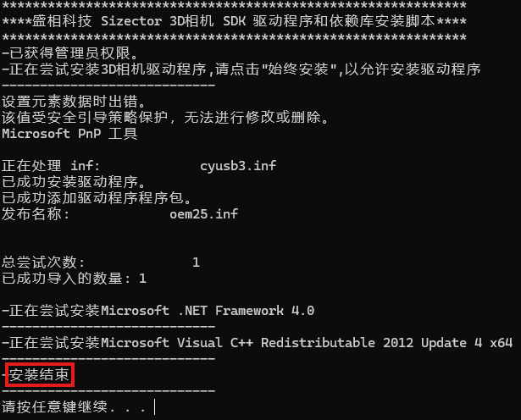This screenshot has height=420, width=521.
Task: Click the cyusb3.inf file name
Action: 238,166
